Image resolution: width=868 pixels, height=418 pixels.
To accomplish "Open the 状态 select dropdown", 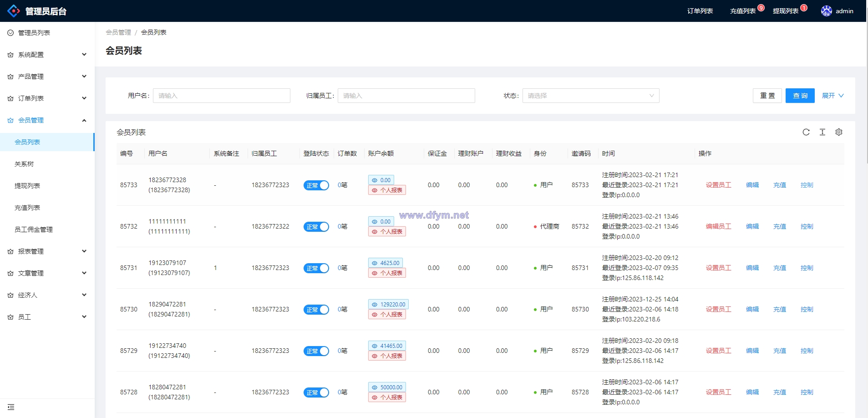I will [591, 96].
